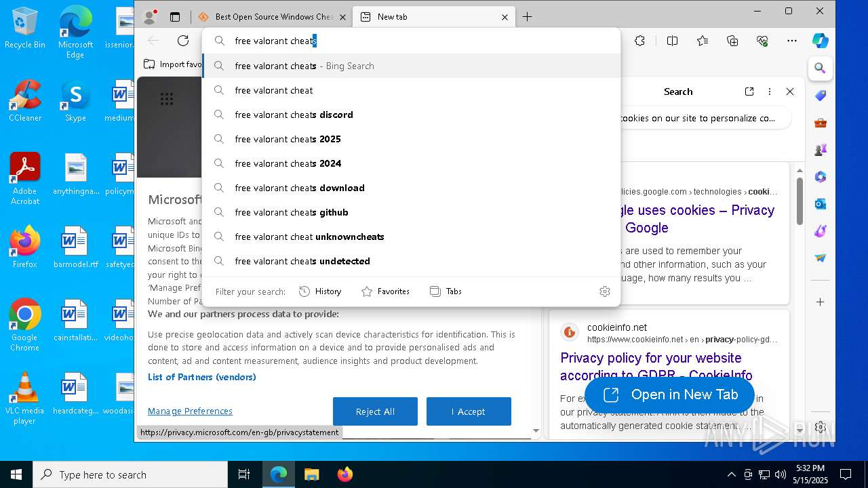Image resolution: width=868 pixels, height=488 pixels.
Task: Open List of Partners (vendors) link
Action: [x=202, y=377]
